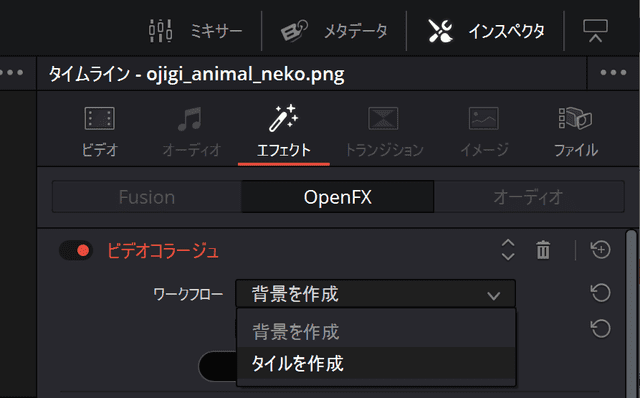Toggle the インスペクタ inspector panel

(x=486, y=31)
